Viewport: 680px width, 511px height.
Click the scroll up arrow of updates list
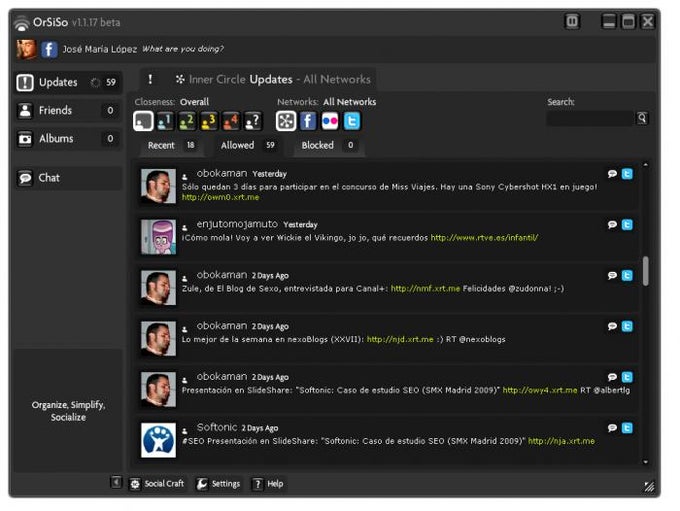646,165
